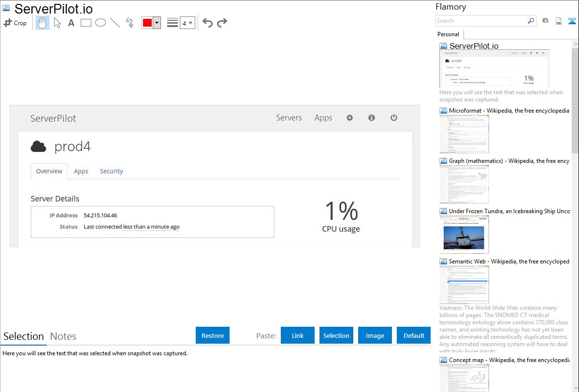Open the Under Frozen Tundra ship thumbnail
The image size is (579, 392).
tap(464, 234)
